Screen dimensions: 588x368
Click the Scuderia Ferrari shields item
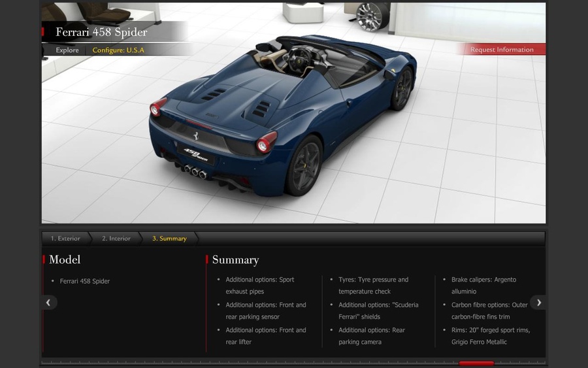pyautogui.click(x=378, y=310)
